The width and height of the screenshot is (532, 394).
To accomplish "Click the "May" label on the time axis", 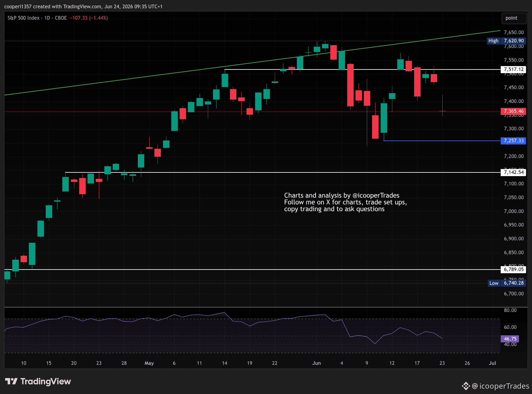I will point(149,363).
